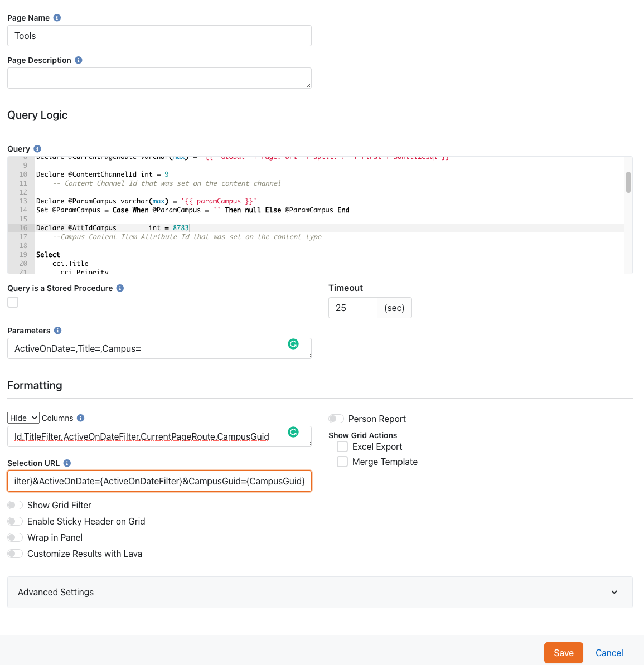Click the Content Channel Id comment line
The height and width of the screenshot is (665, 644).
(x=167, y=183)
